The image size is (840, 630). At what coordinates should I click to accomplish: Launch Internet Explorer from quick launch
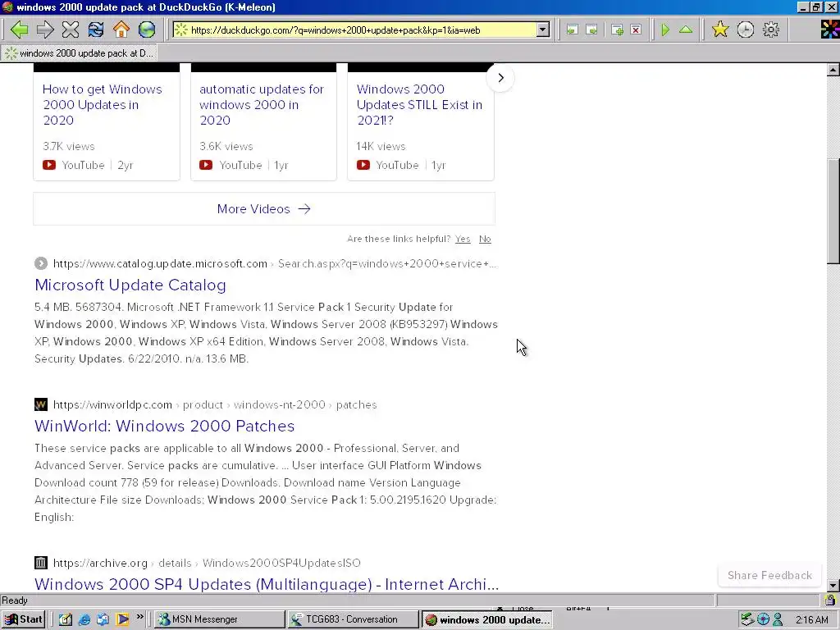pyautogui.click(x=84, y=619)
